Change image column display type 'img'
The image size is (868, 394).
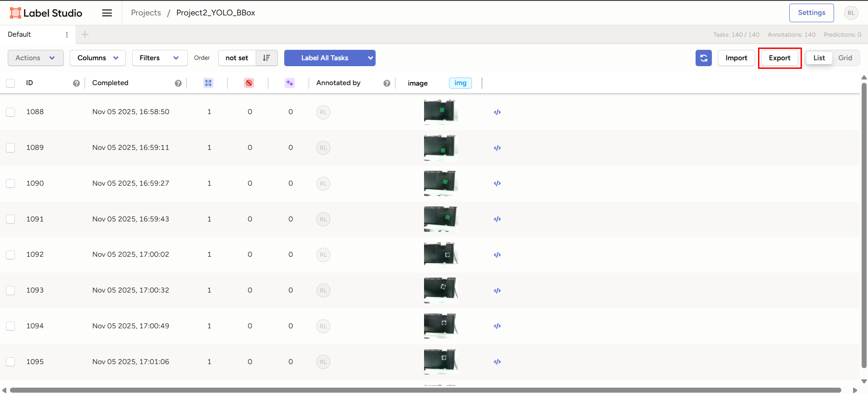[x=460, y=83]
